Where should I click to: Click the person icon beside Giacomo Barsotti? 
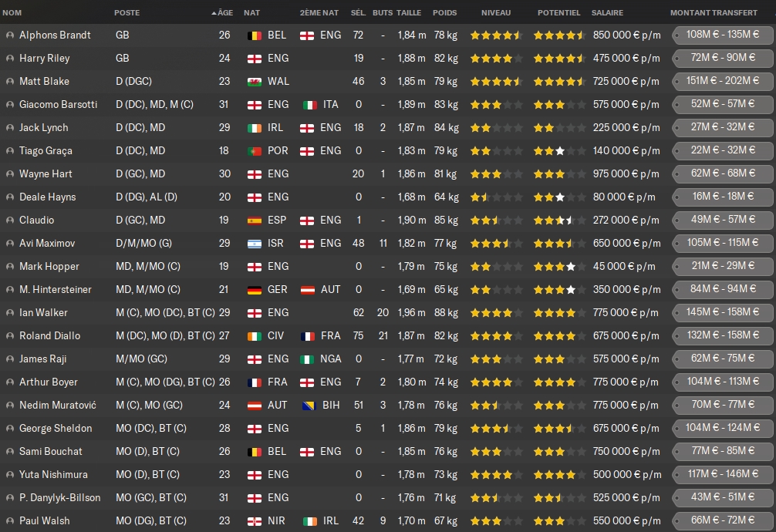tap(9, 105)
